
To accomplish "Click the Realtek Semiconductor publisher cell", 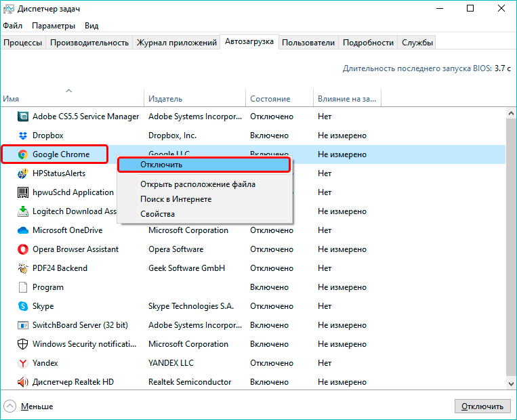I will coord(190,382).
